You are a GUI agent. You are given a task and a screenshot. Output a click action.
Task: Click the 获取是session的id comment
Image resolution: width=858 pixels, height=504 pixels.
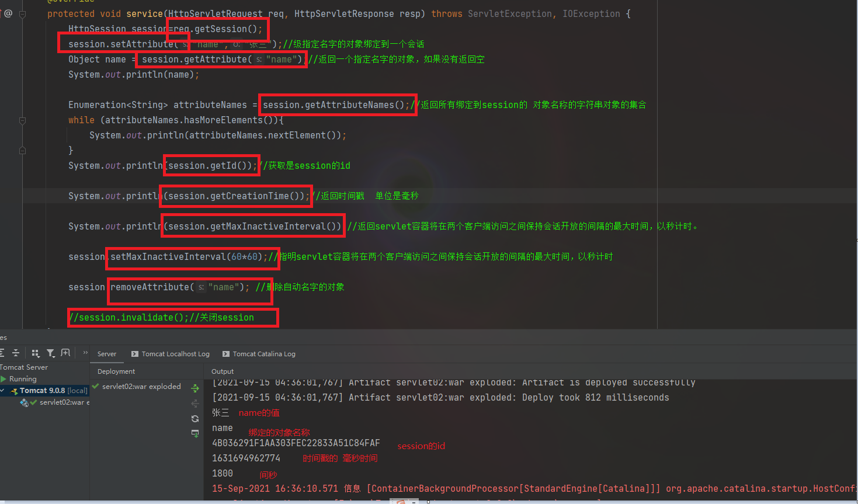pos(304,166)
